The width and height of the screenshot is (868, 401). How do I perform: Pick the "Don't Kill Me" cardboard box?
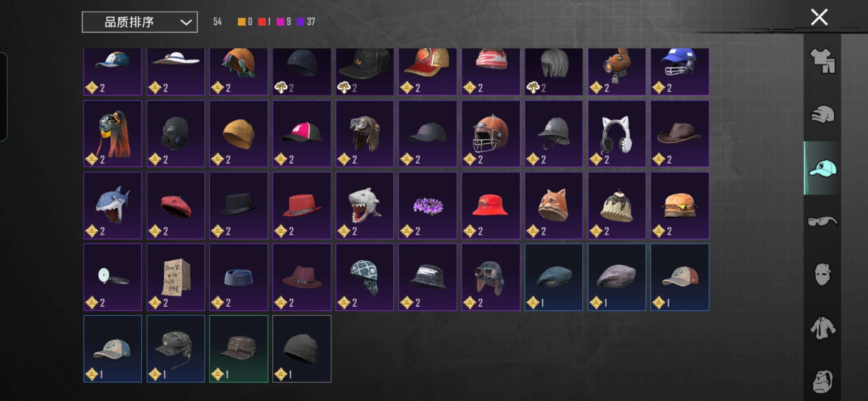(175, 277)
